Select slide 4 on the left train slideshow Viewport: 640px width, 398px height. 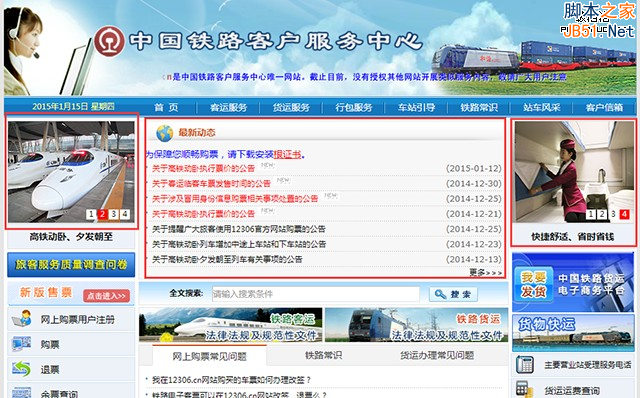pos(125,214)
